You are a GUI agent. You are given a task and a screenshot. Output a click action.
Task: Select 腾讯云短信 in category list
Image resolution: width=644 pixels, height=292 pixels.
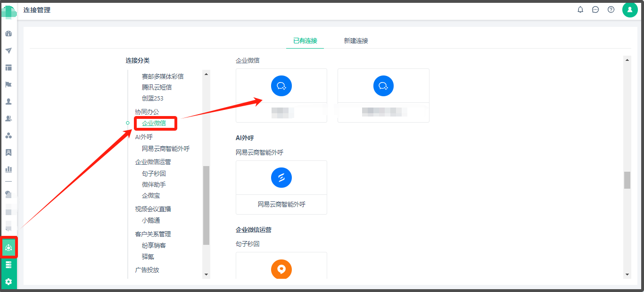pos(157,87)
